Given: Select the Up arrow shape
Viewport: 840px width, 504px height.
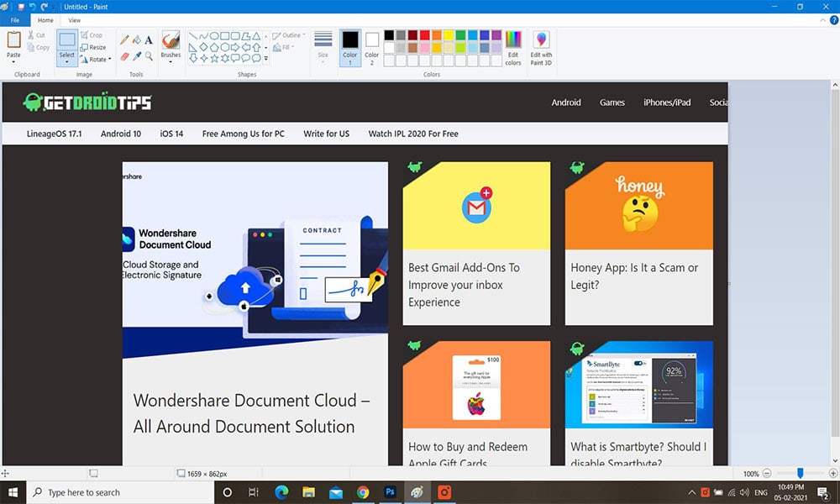Looking at the screenshot, I should [256, 47].
